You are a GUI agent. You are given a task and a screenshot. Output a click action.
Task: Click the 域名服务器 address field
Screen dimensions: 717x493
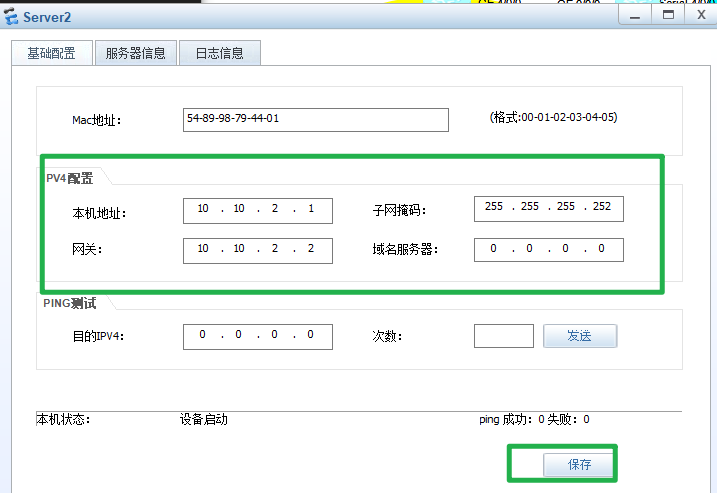pos(548,249)
